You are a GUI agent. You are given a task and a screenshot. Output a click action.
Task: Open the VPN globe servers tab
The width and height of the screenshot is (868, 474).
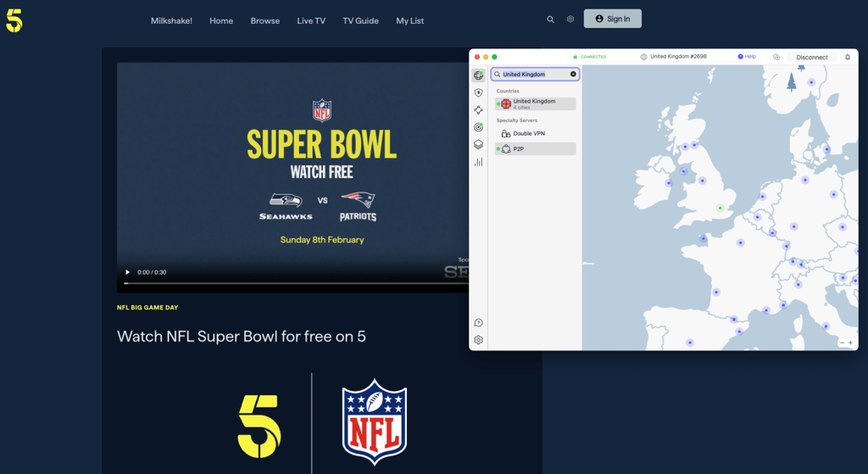pos(478,75)
